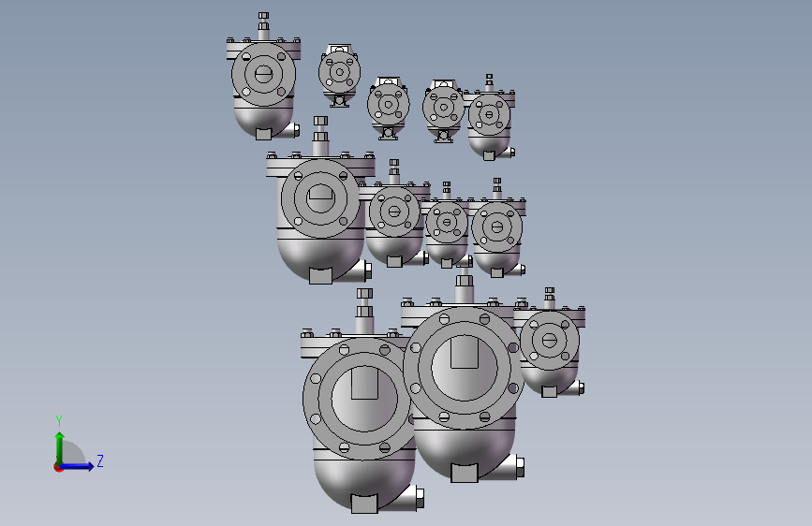Click the blue Z axis arrow of the triad
812x526 pixels.
tap(77, 466)
